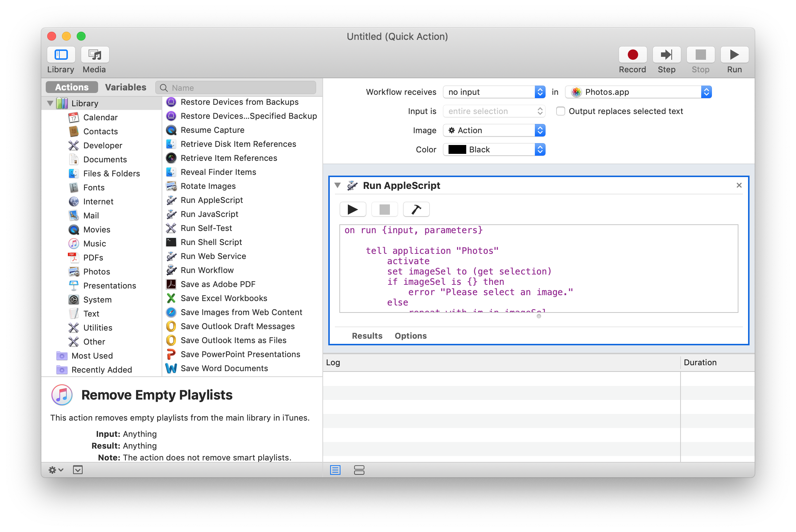Click the Run workflow play icon

click(x=734, y=55)
